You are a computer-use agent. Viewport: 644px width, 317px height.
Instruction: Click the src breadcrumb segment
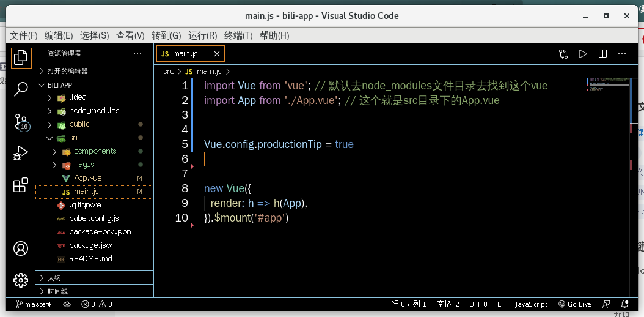(169, 71)
